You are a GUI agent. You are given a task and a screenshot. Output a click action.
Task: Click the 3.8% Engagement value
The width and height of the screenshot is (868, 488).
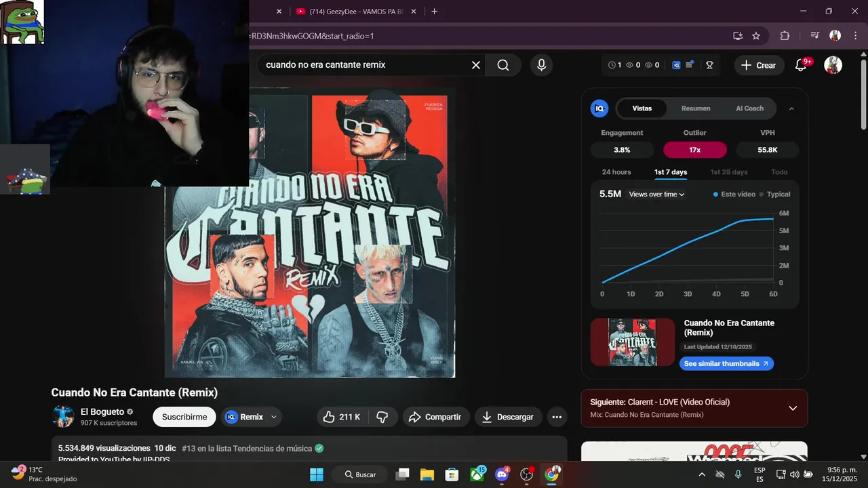(x=622, y=150)
